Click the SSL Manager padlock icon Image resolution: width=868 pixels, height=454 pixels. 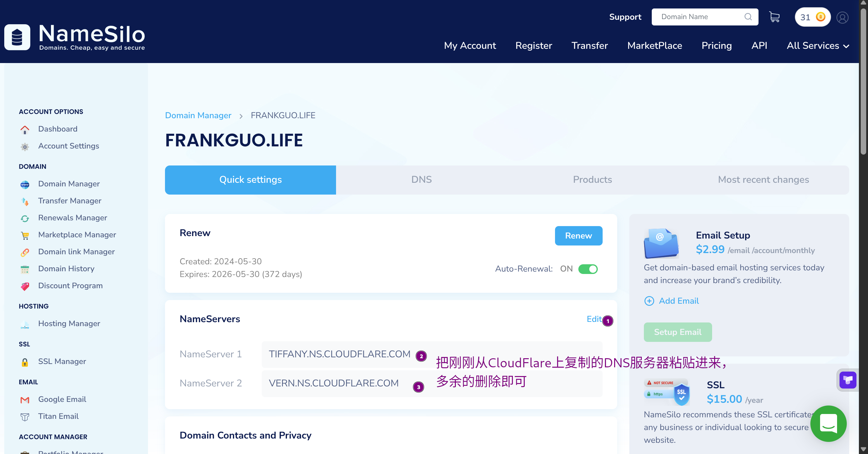point(25,362)
